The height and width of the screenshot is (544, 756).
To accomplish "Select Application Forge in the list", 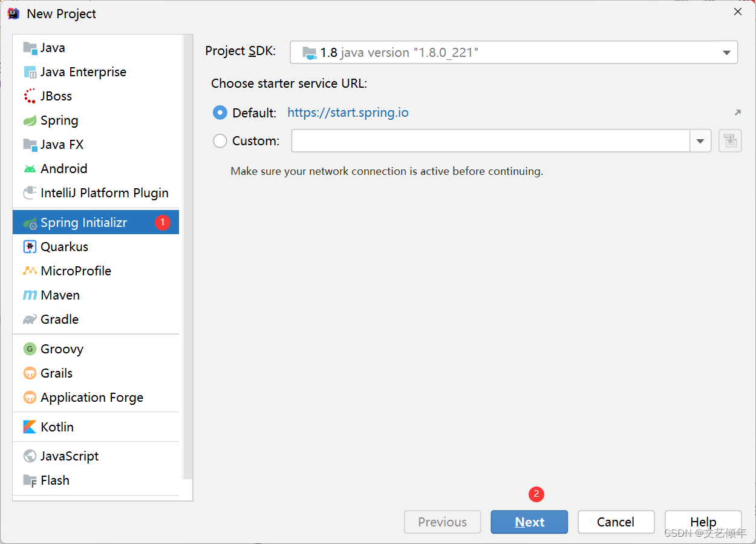I will (x=96, y=398).
